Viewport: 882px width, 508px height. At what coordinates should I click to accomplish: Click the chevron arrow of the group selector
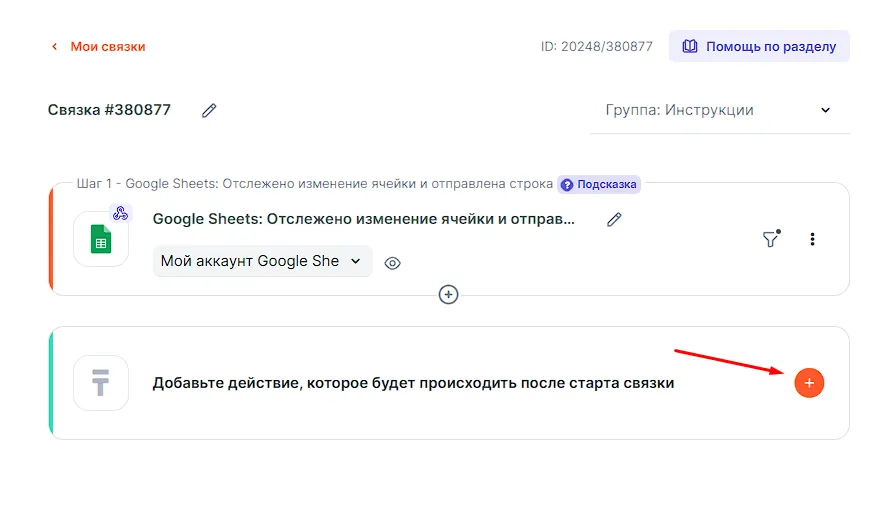[825, 110]
